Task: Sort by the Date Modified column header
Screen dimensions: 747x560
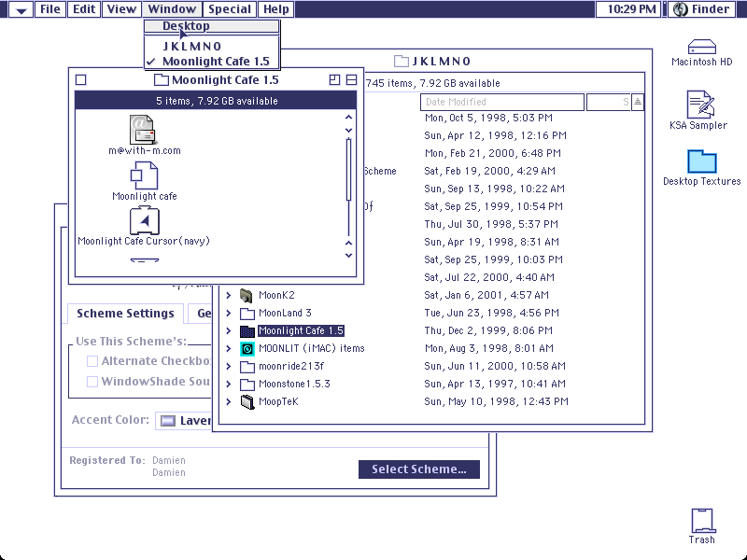Action: point(502,102)
